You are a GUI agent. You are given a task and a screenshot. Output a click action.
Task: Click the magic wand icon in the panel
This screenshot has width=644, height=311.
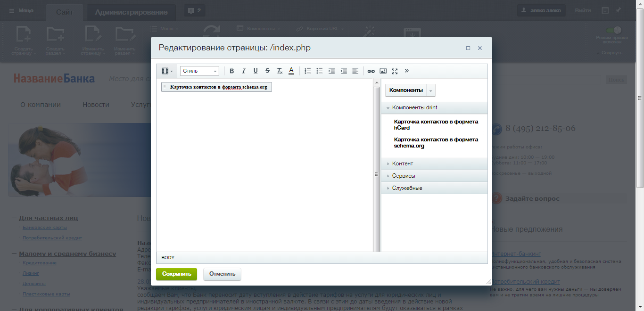point(368,32)
